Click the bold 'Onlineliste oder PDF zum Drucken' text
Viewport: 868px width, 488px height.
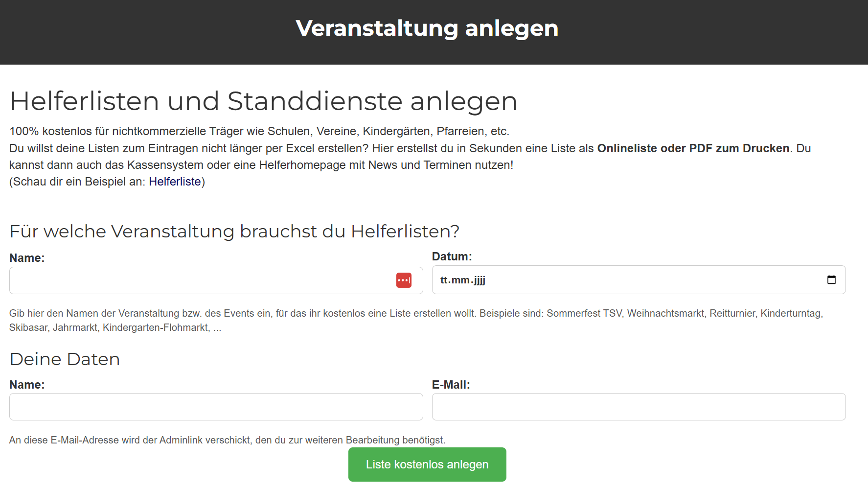(693, 148)
